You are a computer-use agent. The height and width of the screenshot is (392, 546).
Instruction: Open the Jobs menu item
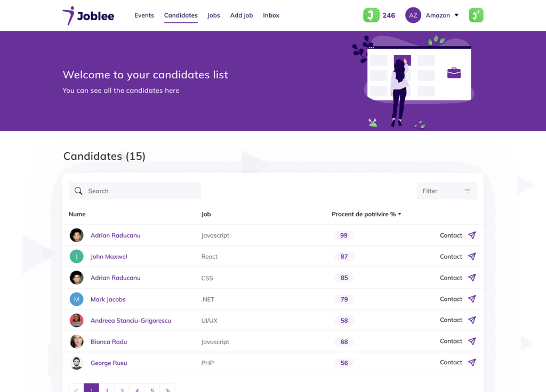click(214, 15)
